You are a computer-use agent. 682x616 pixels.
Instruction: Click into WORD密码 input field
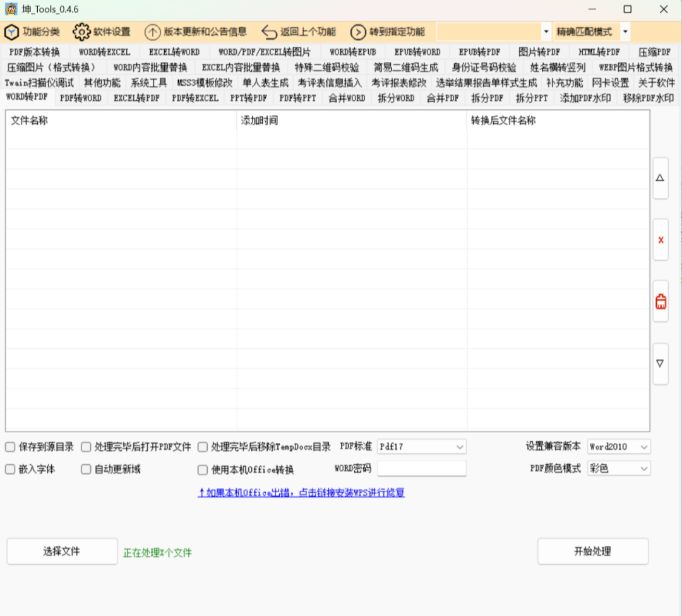(422, 469)
